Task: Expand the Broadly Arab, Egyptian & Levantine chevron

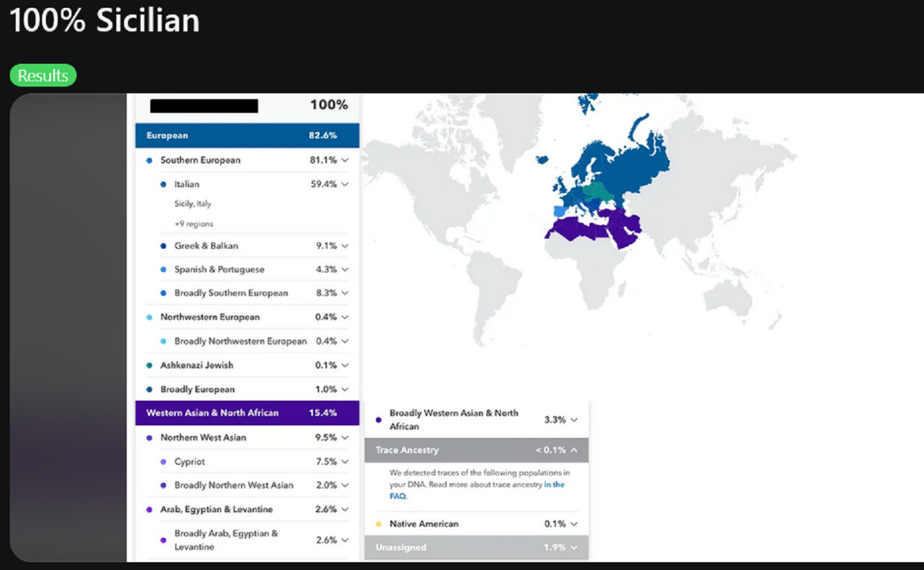Action: pos(345,540)
